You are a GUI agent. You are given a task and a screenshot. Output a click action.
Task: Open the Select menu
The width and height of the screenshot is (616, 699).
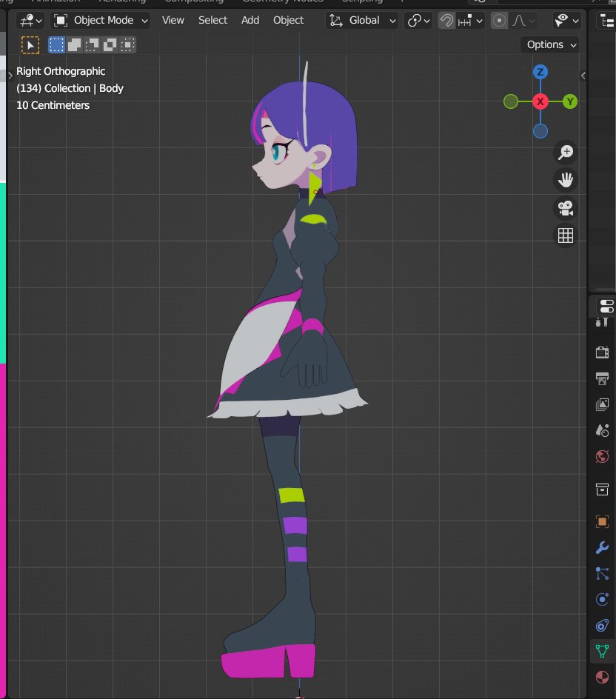pos(212,20)
